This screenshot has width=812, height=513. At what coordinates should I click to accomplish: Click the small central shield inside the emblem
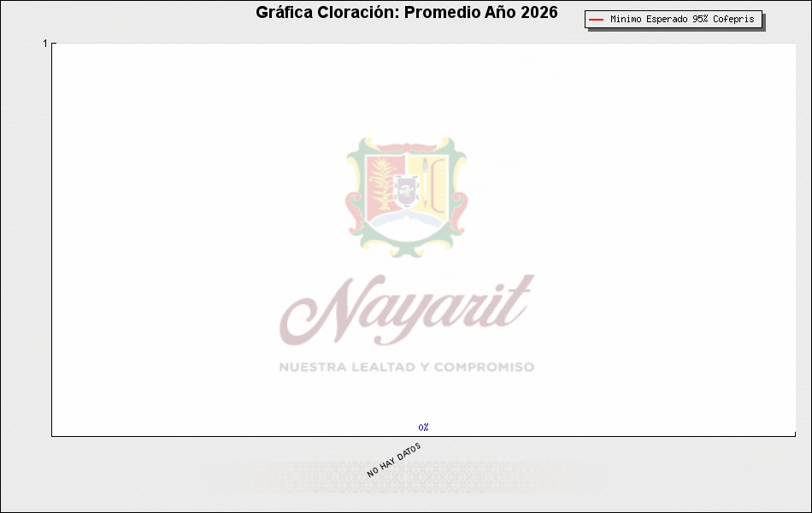tap(406, 190)
